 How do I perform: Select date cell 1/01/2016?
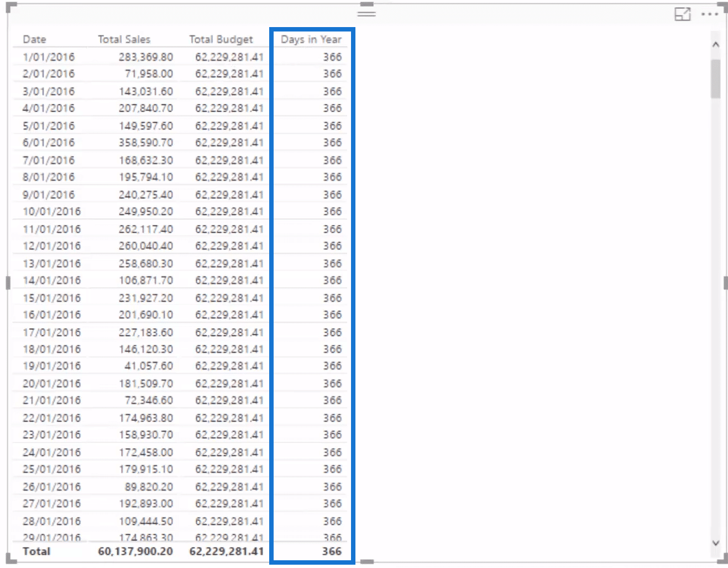[49, 57]
